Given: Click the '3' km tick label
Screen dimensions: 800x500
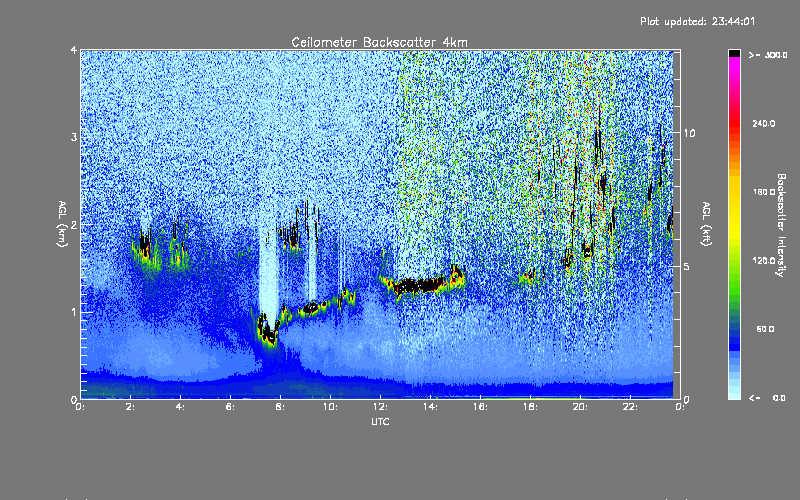Looking at the screenshot, I should point(74,137).
